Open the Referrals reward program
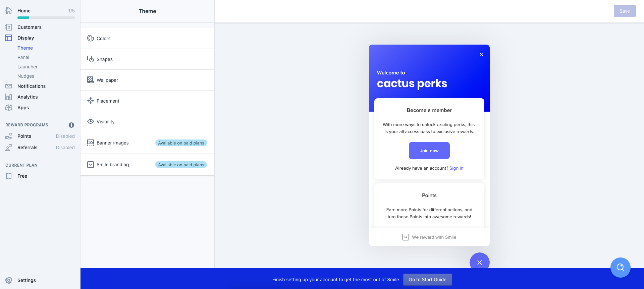 pos(28,148)
